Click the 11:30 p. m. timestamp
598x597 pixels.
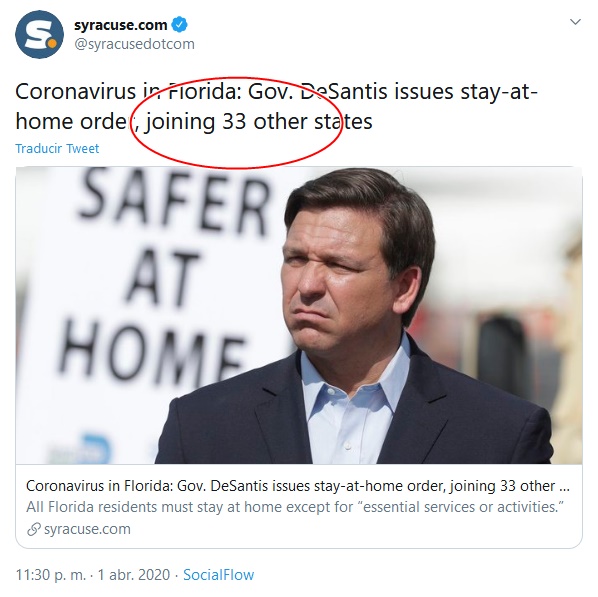pos(51,575)
